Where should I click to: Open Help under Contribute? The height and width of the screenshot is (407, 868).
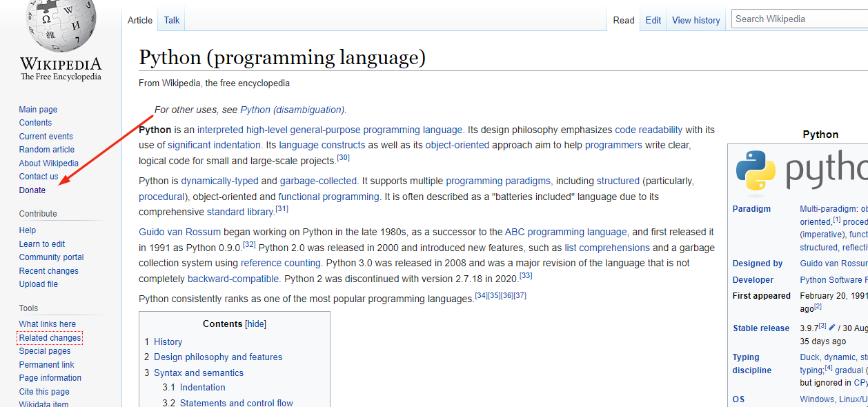coord(28,230)
